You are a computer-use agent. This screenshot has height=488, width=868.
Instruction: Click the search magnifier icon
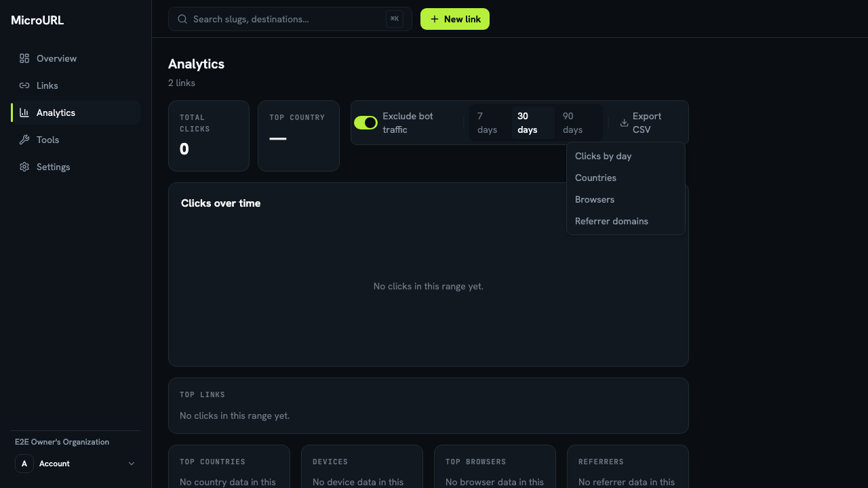click(182, 19)
